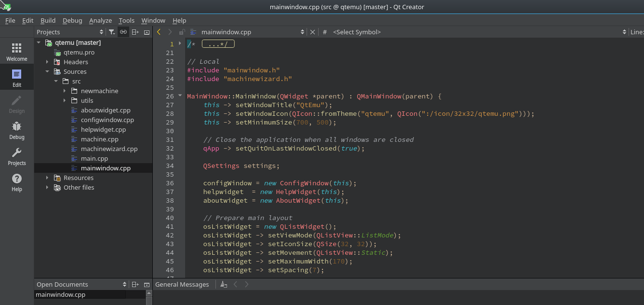Select main.cpp in project tree

pyautogui.click(x=94, y=158)
